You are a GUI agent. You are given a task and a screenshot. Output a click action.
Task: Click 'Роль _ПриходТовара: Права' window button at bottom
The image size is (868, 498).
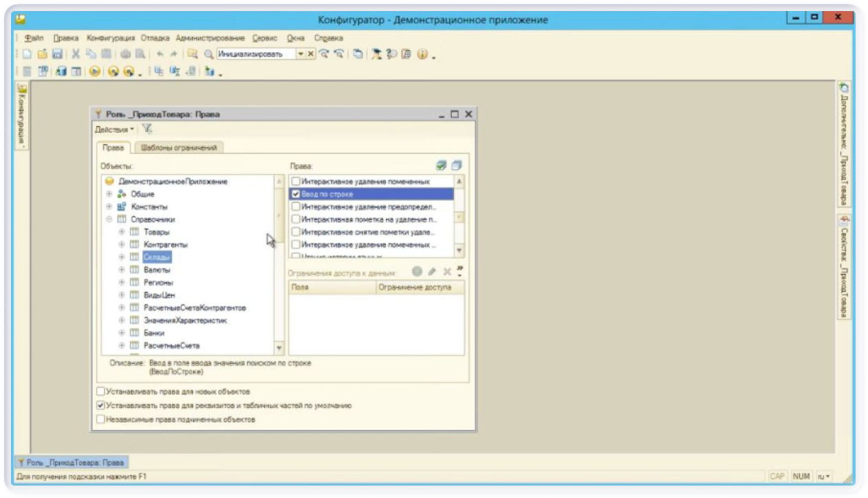[x=71, y=462]
